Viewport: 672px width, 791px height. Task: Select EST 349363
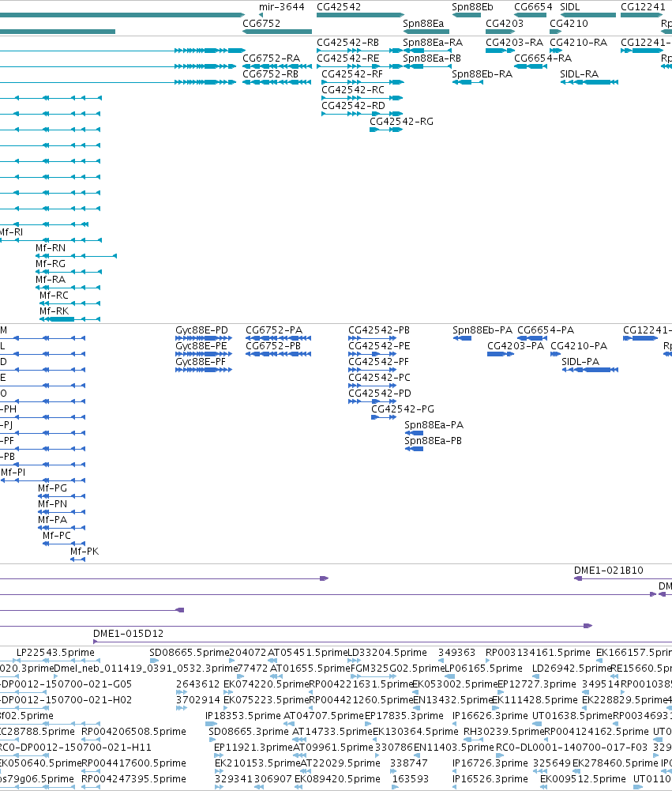point(456,652)
